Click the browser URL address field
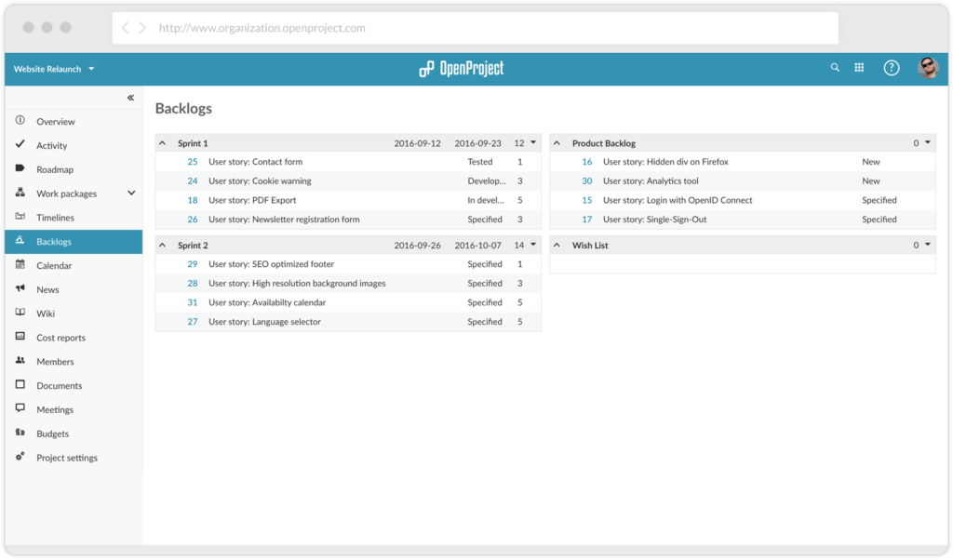The width and height of the screenshot is (953, 560). 475,28
